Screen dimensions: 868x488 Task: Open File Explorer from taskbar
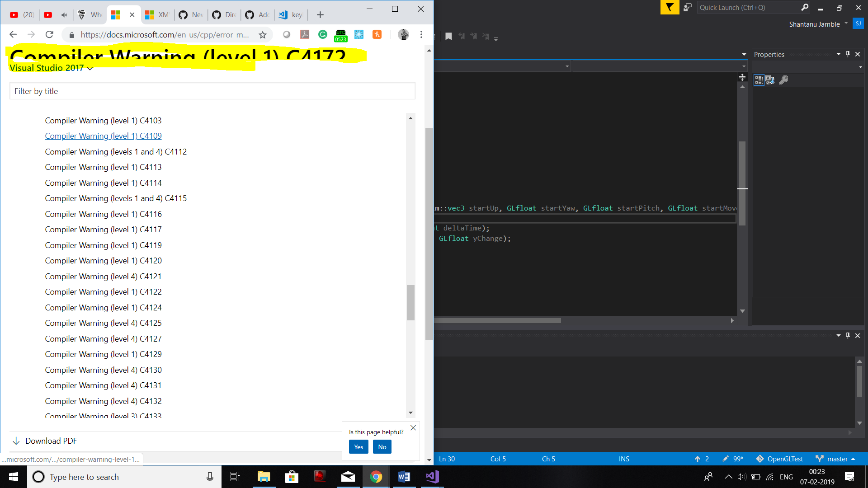point(264,477)
